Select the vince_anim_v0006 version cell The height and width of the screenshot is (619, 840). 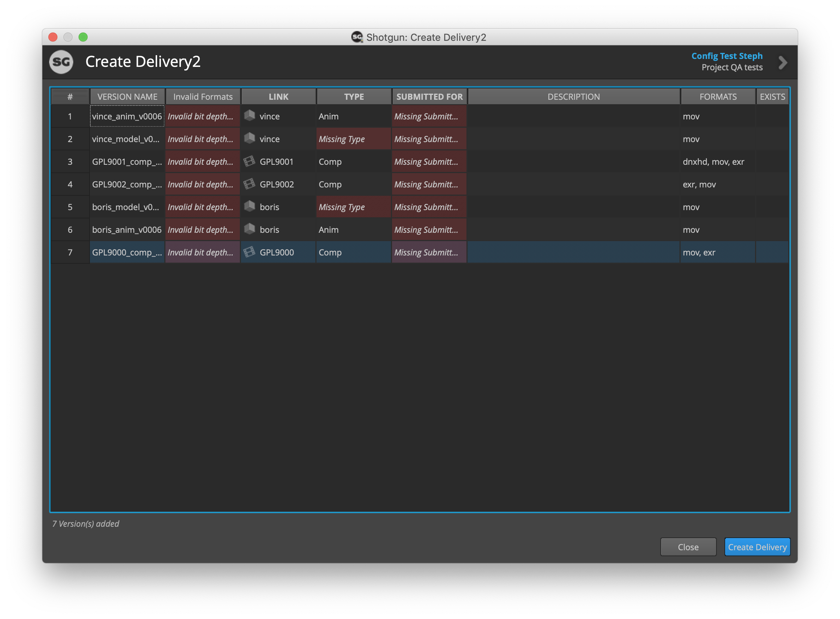(x=127, y=116)
